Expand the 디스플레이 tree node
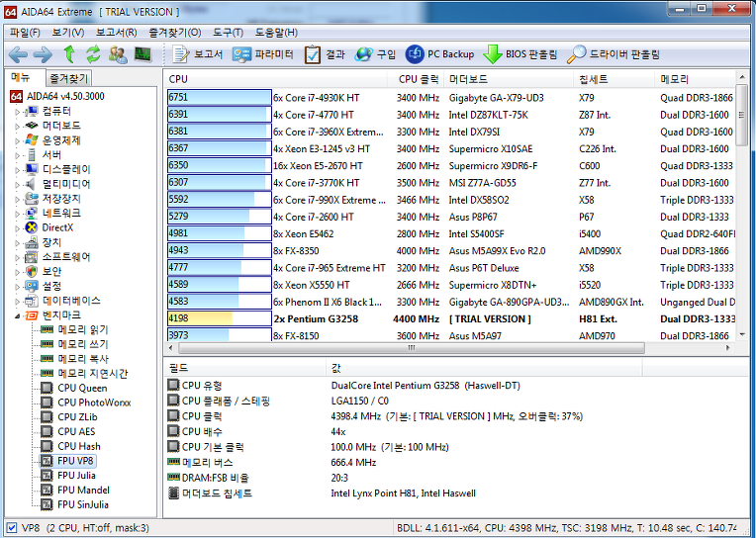This screenshot has height=538, width=756. coord(17,170)
